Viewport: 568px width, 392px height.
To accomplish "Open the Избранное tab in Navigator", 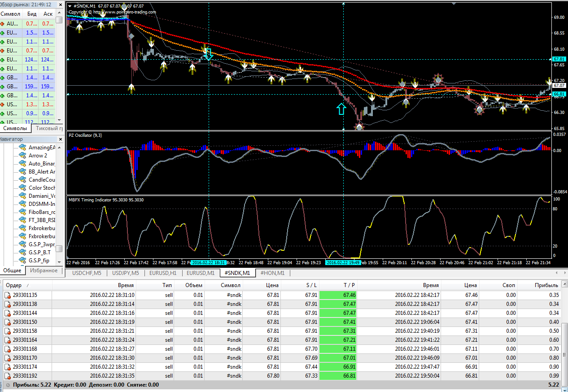I will click(x=44, y=270).
